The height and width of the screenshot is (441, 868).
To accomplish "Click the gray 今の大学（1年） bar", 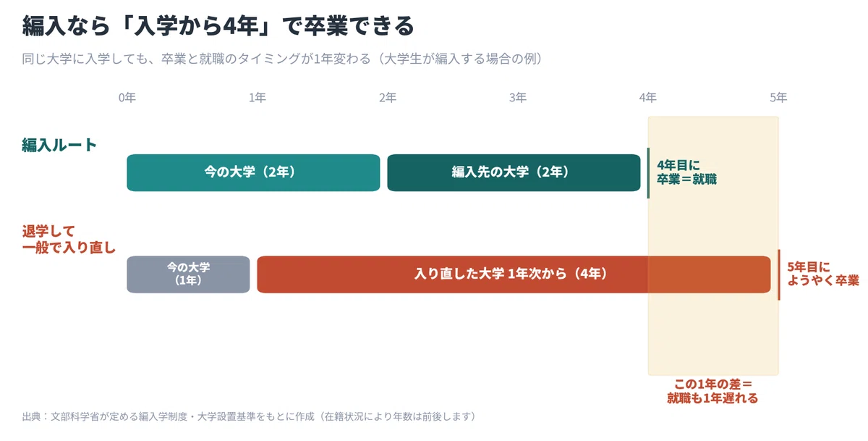I will tap(188, 274).
